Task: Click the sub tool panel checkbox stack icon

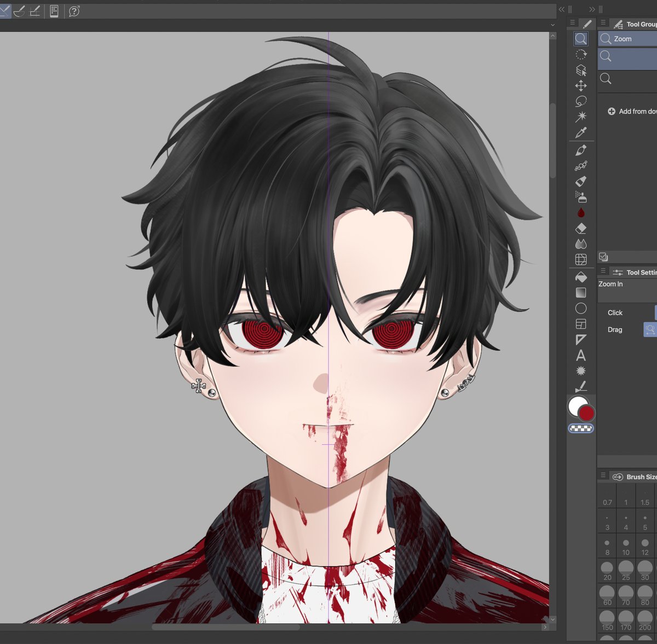Action: pyautogui.click(x=604, y=257)
